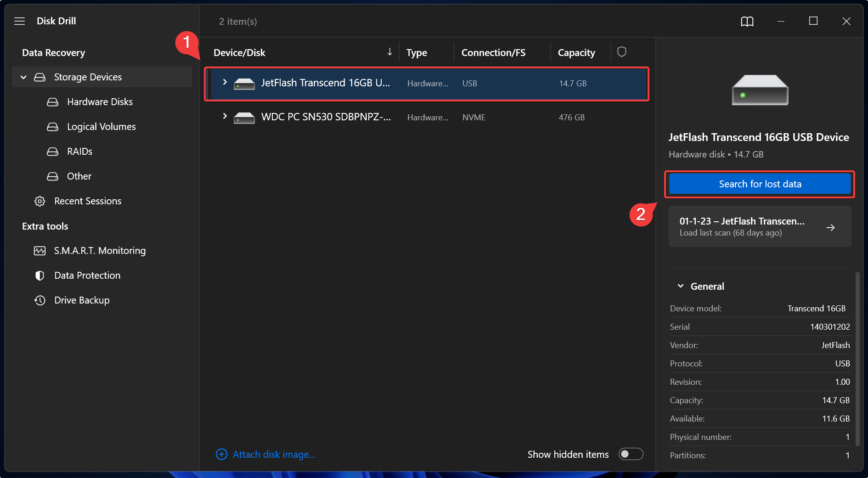Click the plus icon beside Attach disk image

(x=221, y=454)
